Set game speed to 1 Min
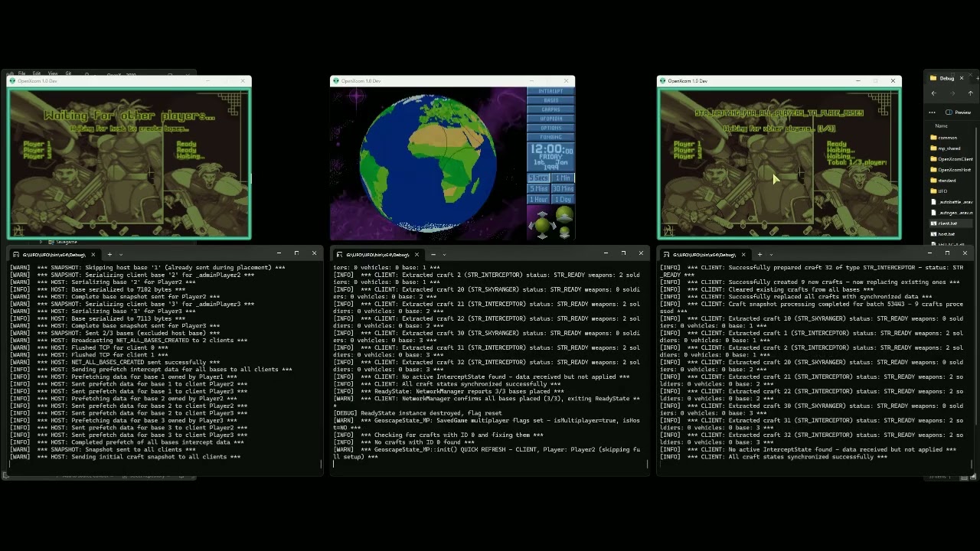 tap(563, 178)
